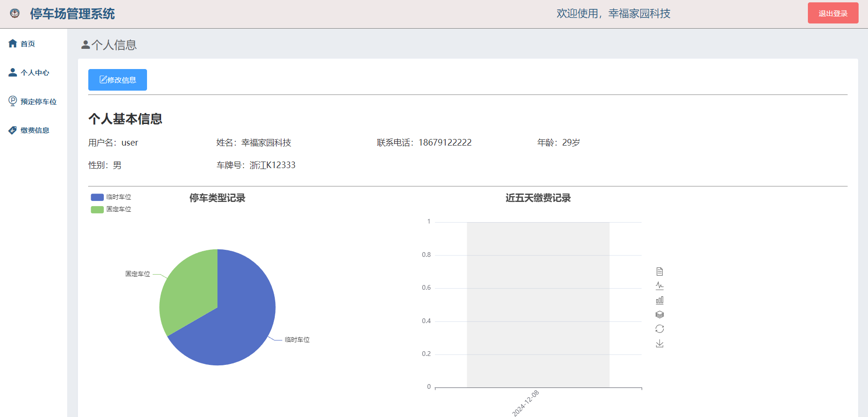Viewport: 868px width, 417px height.
Task: Open the chart data view icon
Action: [659, 271]
